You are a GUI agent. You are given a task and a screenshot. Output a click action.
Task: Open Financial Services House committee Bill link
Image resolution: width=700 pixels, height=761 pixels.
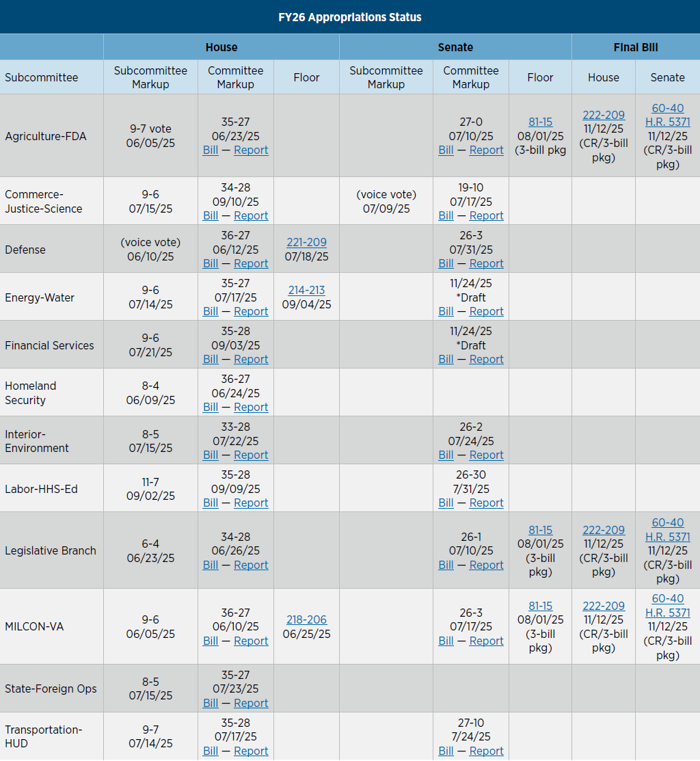click(211, 359)
